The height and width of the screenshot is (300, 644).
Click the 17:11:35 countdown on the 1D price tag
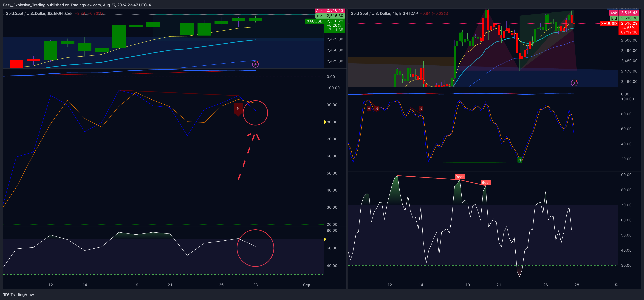pyautogui.click(x=335, y=30)
